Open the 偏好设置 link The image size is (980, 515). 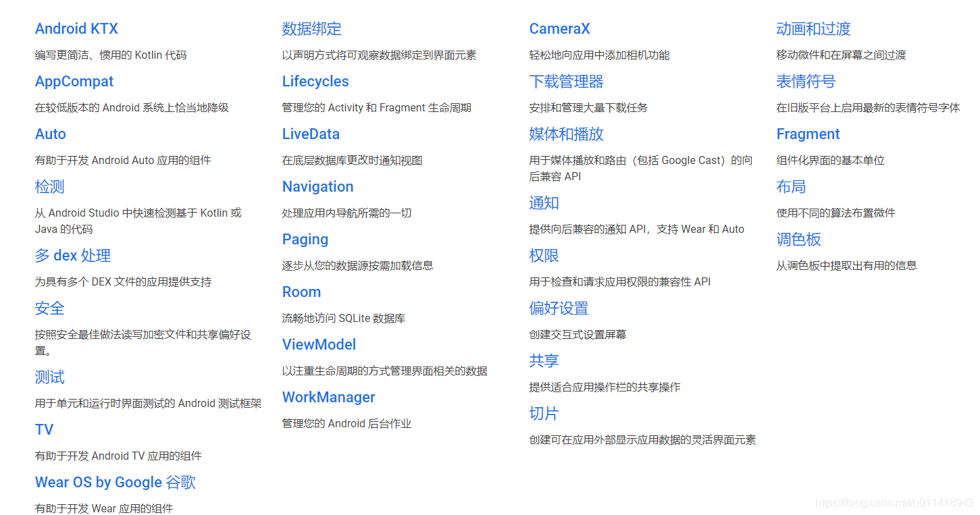(559, 308)
